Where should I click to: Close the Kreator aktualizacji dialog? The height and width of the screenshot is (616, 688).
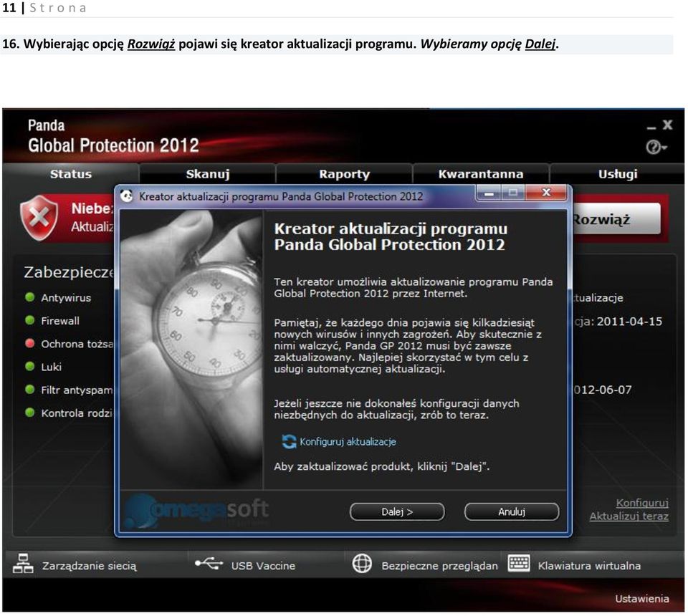tap(546, 193)
